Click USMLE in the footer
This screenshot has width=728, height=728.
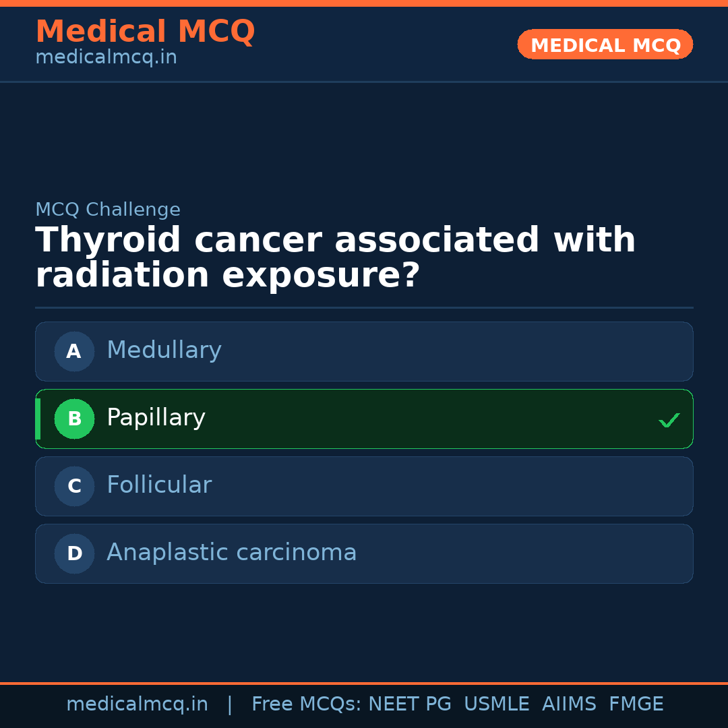pos(496,704)
